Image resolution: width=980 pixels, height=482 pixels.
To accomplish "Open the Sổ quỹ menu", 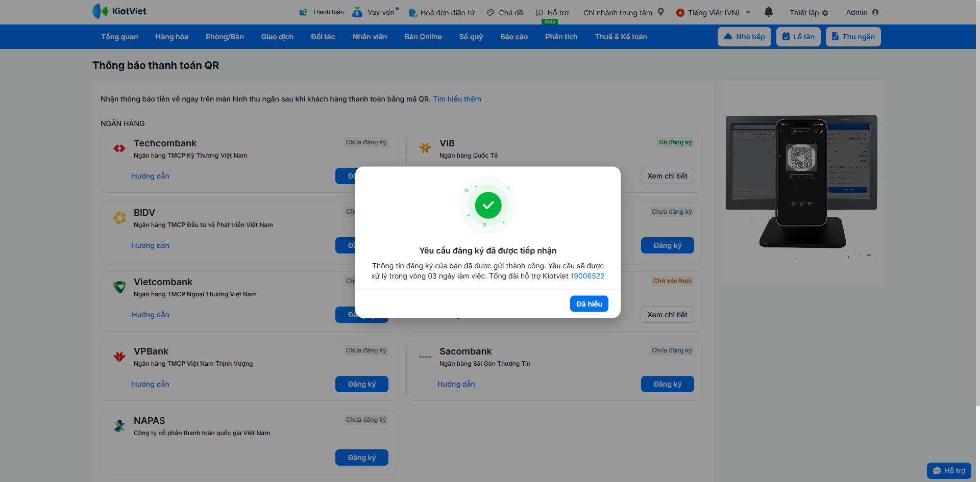I will 471,37.
